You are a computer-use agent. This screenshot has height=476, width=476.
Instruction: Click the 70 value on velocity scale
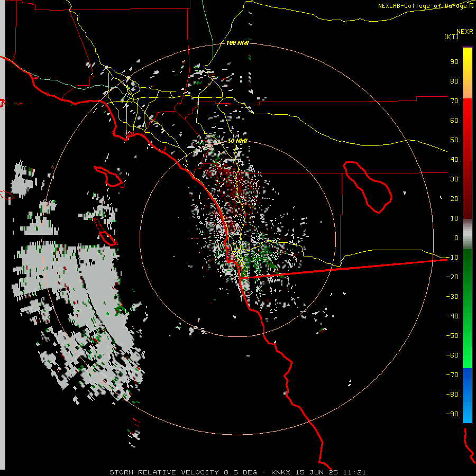click(x=454, y=101)
